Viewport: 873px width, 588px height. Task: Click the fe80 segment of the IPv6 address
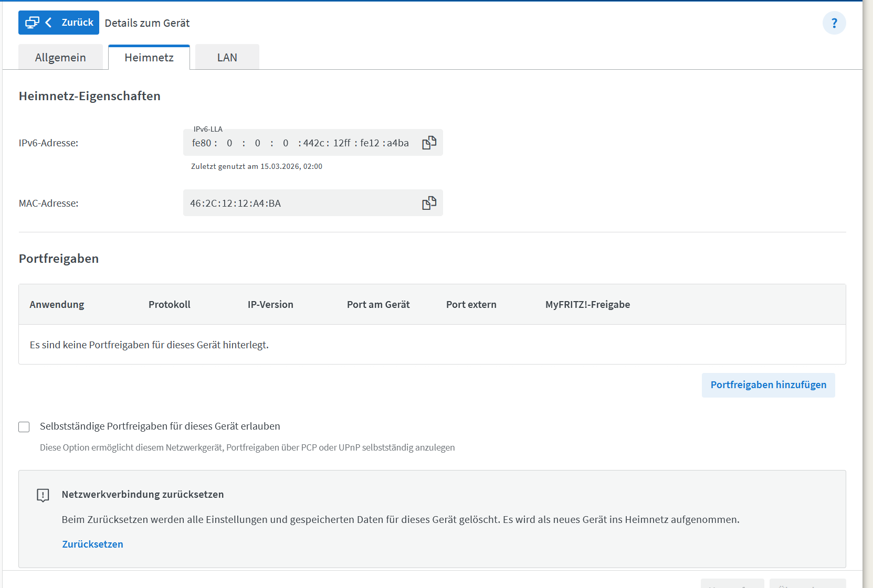point(202,143)
